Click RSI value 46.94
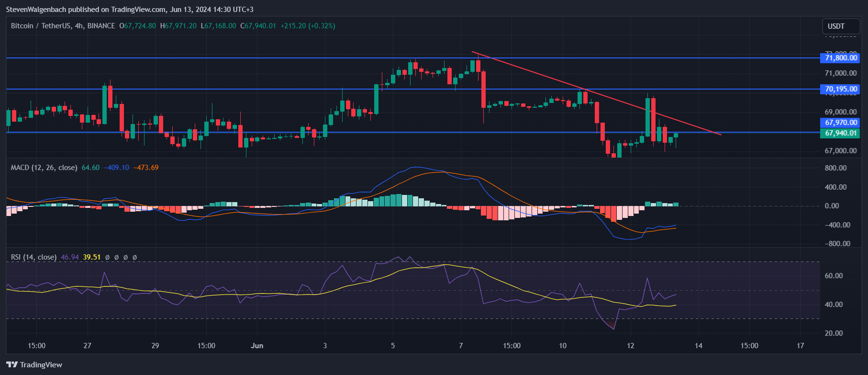 70,257
